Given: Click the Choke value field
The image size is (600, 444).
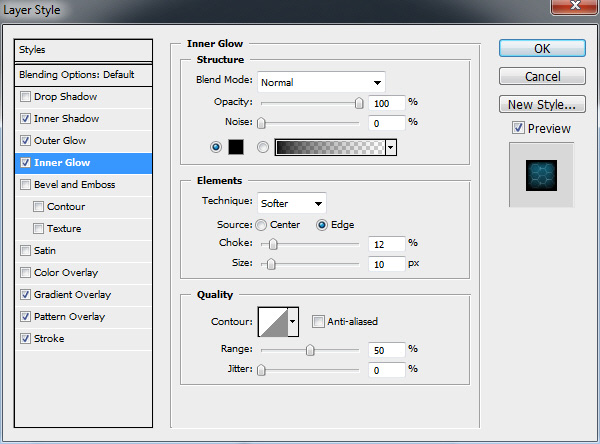Looking at the screenshot, I should pos(386,244).
